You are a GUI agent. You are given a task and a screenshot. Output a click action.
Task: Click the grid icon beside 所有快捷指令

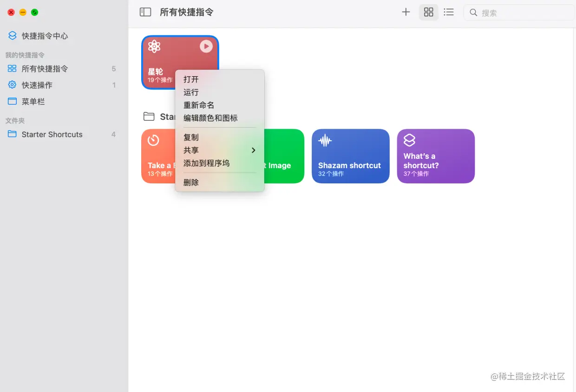13,69
